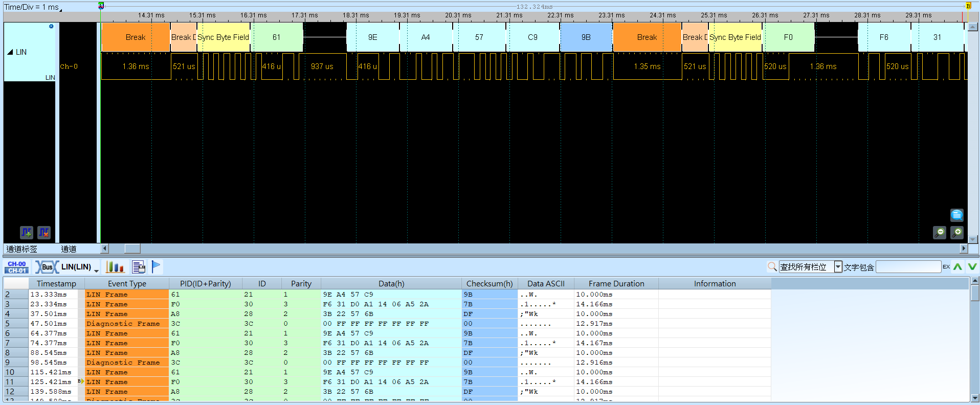Click the Data ASCII column header
The width and height of the screenshot is (980, 405).
[x=546, y=283]
